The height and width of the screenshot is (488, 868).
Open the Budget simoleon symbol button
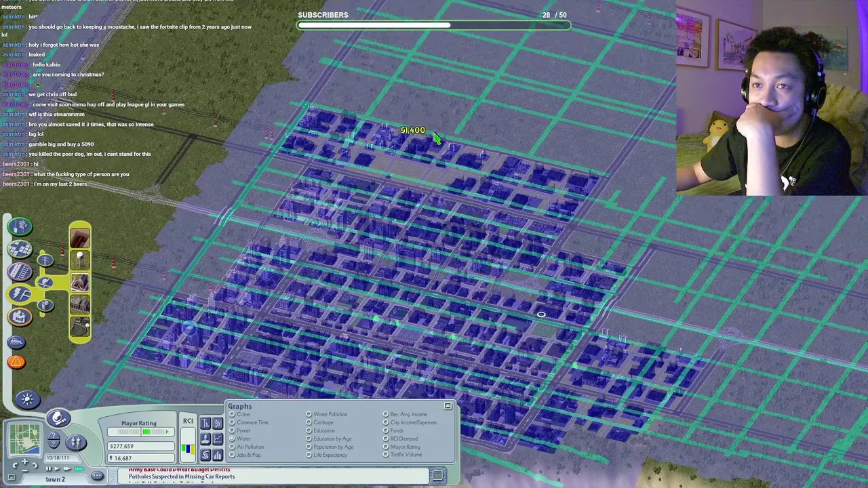205,455
